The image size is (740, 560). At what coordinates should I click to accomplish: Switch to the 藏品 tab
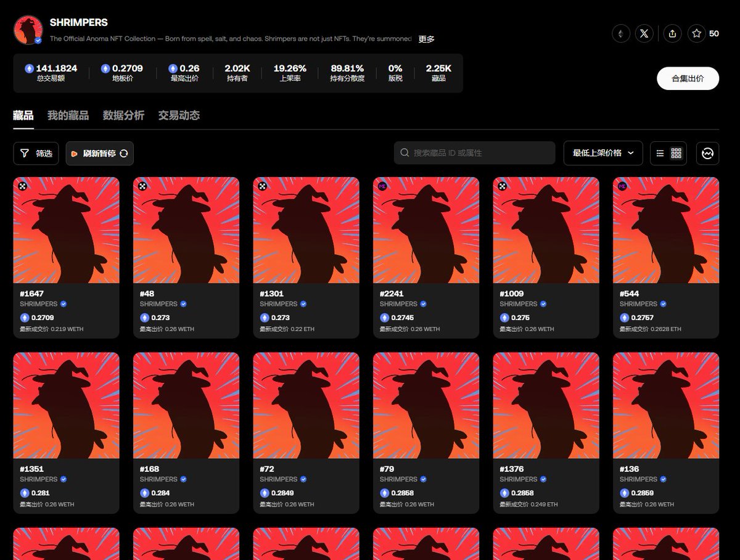pos(23,115)
